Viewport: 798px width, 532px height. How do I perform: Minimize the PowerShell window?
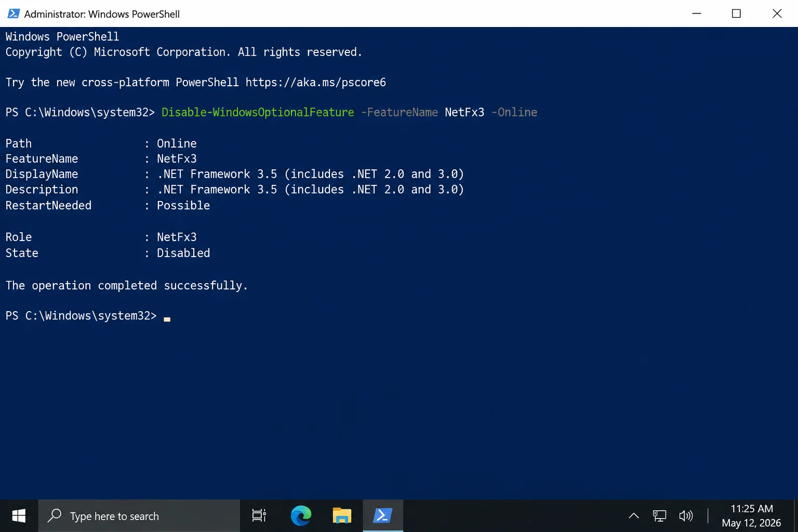tap(697, 14)
